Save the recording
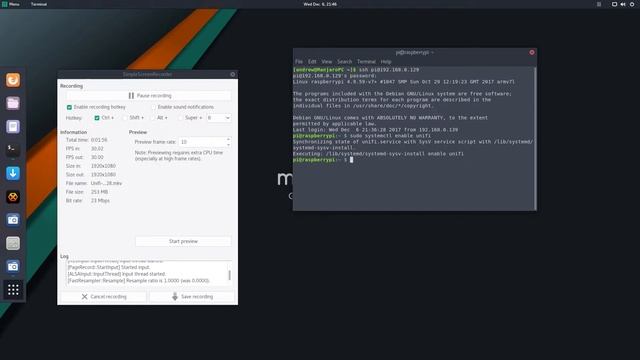This screenshot has height=360, width=640. [x=192, y=297]
